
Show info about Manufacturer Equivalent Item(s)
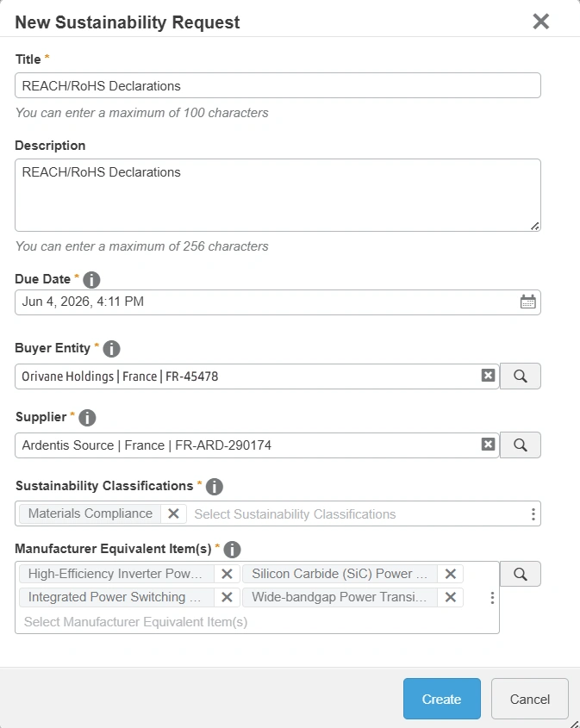232,550
